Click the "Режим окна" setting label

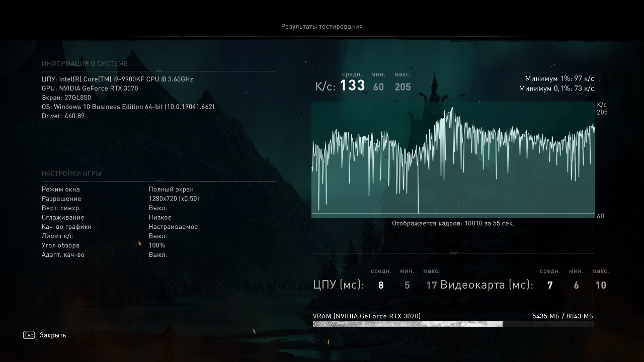(61, 190)
